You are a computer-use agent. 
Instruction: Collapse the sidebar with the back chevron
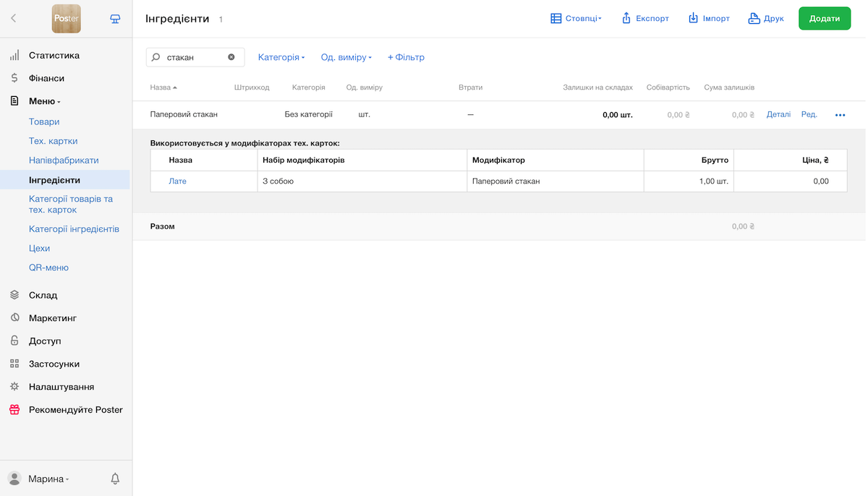coord(13,19)
